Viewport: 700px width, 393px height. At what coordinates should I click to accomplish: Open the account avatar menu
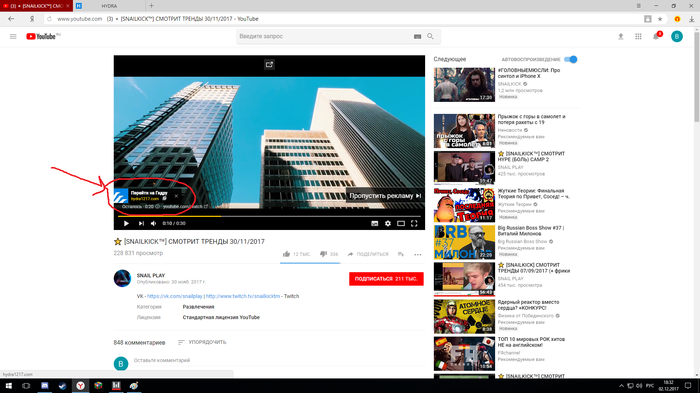tap(677, 37)
